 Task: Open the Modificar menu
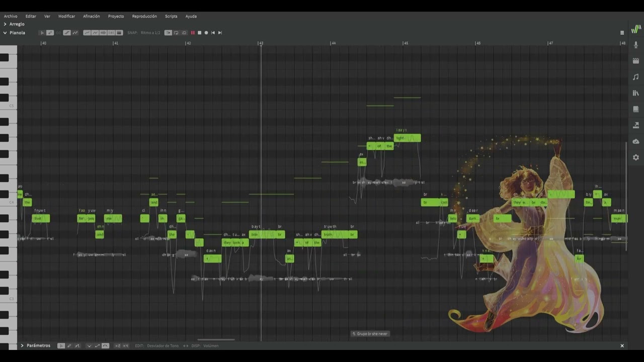click(66, 16)
